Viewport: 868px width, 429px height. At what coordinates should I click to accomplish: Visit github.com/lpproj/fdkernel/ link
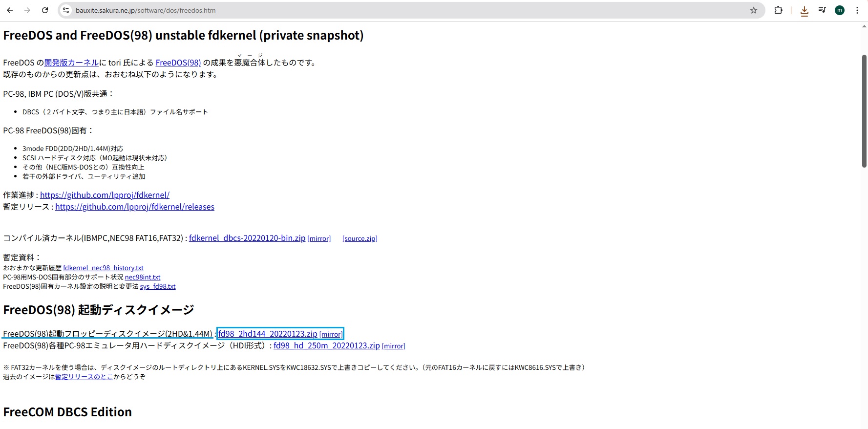click(105, 195)
